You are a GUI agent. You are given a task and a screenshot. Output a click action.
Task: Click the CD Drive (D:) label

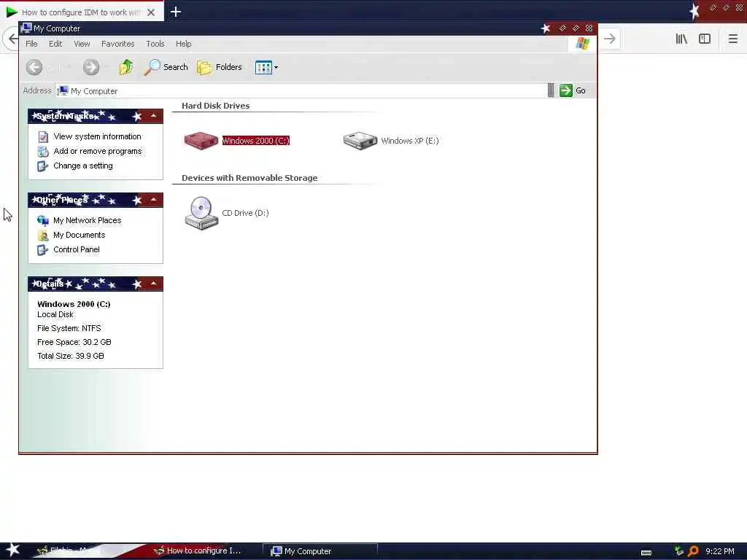pyautogui.click(x=245, y=213)
